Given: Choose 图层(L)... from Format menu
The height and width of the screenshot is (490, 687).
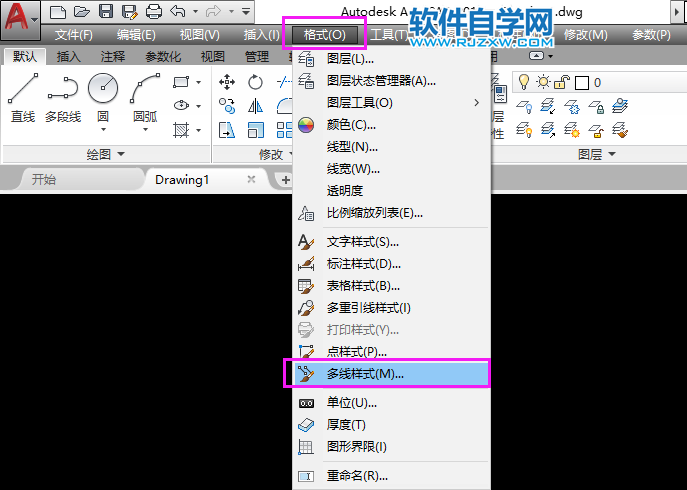Looking at the screenshot, I should (x=391, y=59).
